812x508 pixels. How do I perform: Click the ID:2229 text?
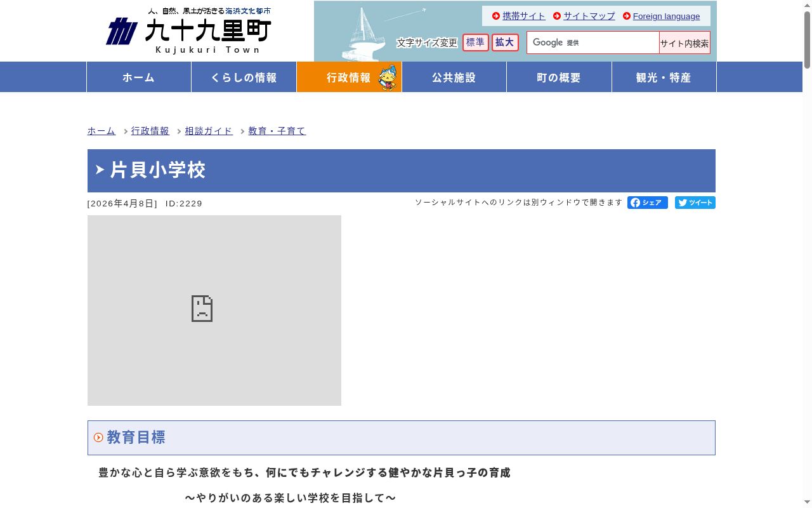184,204
